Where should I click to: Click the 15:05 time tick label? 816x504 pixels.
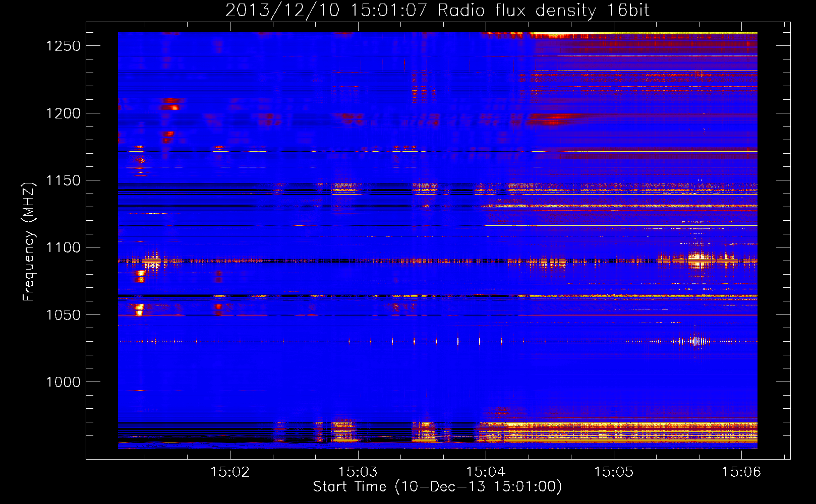614,472
